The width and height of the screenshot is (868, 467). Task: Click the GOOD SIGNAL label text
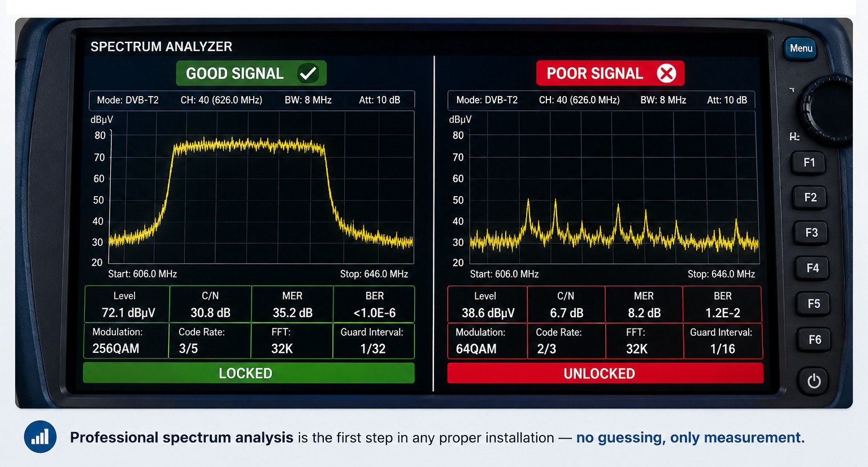point(235,73)
